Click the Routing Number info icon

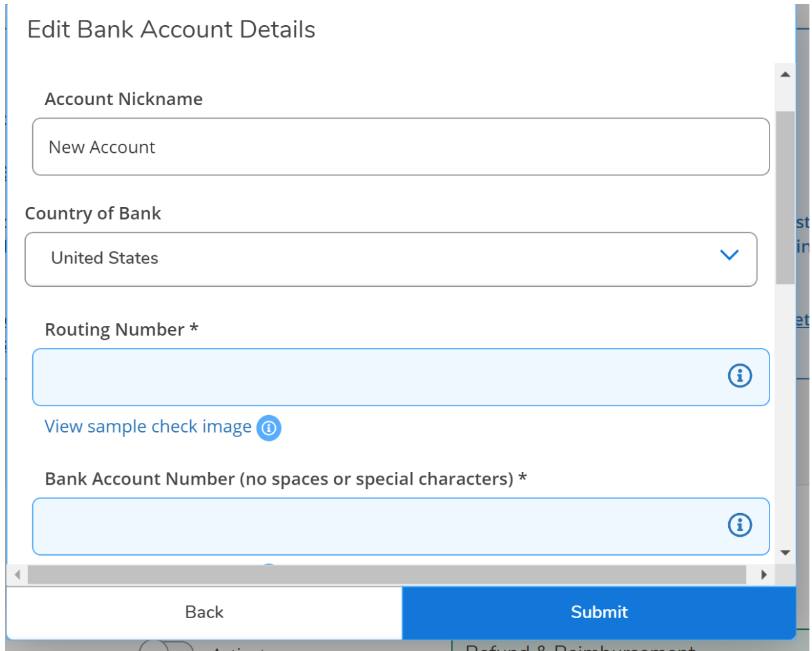(739, 376)
